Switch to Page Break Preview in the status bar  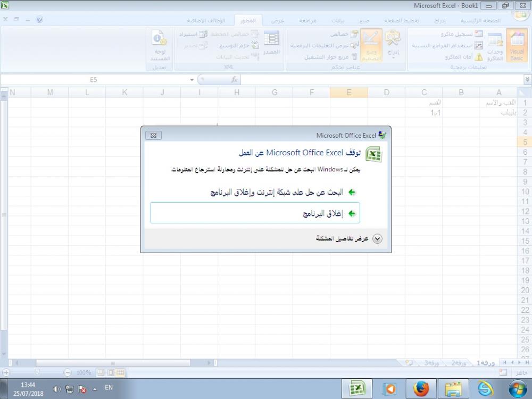(x=101, y=372)
